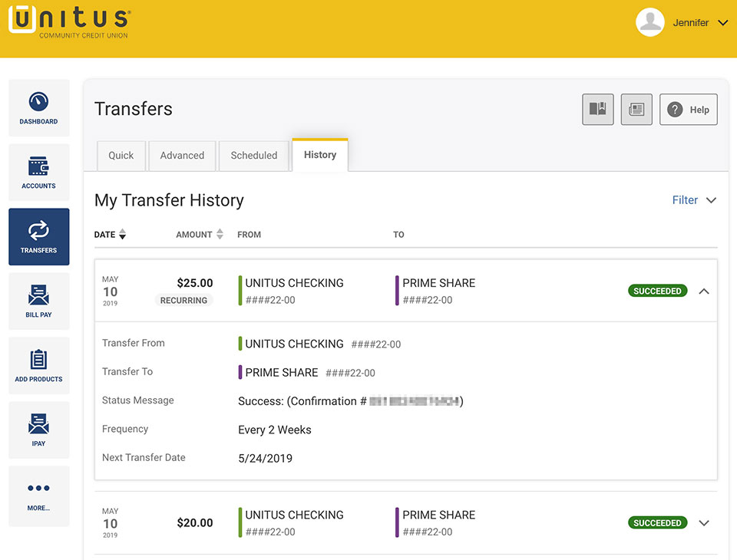Click Prime Share in Transfer To detail row
737x560 pixels.
click(282, 373)
